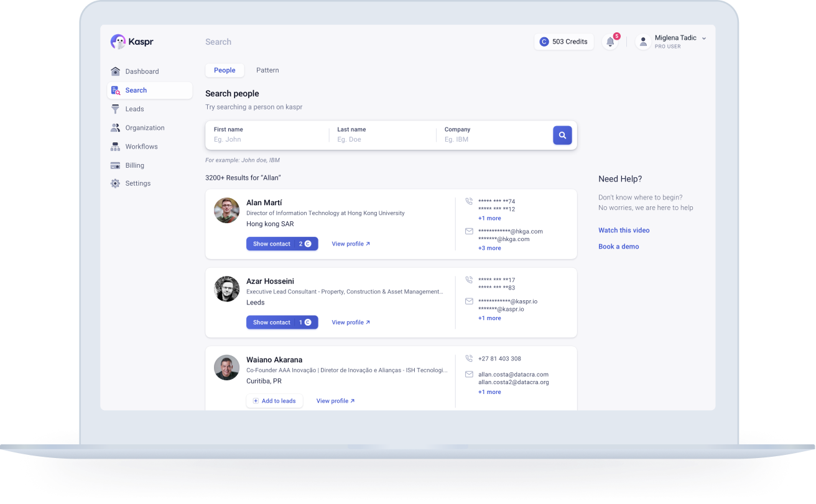Screen dimensions: 816x504
Task: Show more emails for Azar Hosseini
Action: click(489, 318)
